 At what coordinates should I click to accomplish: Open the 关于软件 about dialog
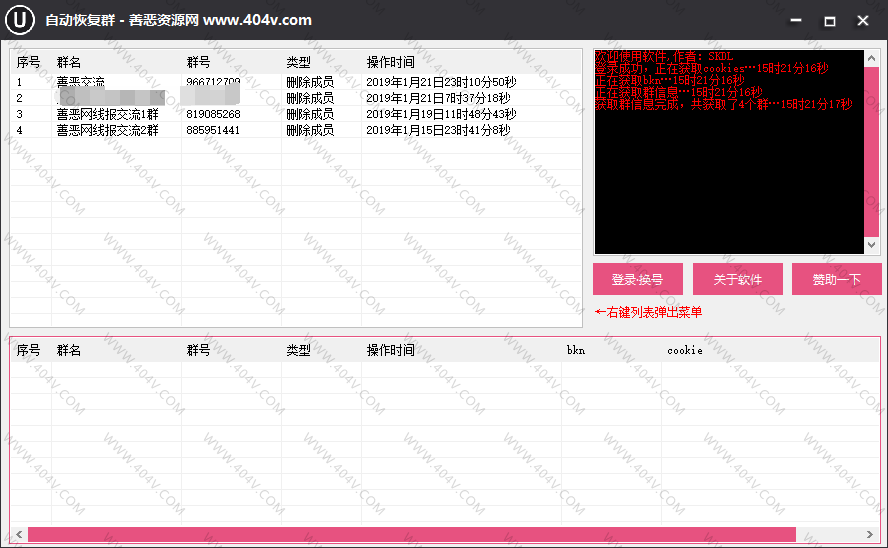[x=737, y=280]
